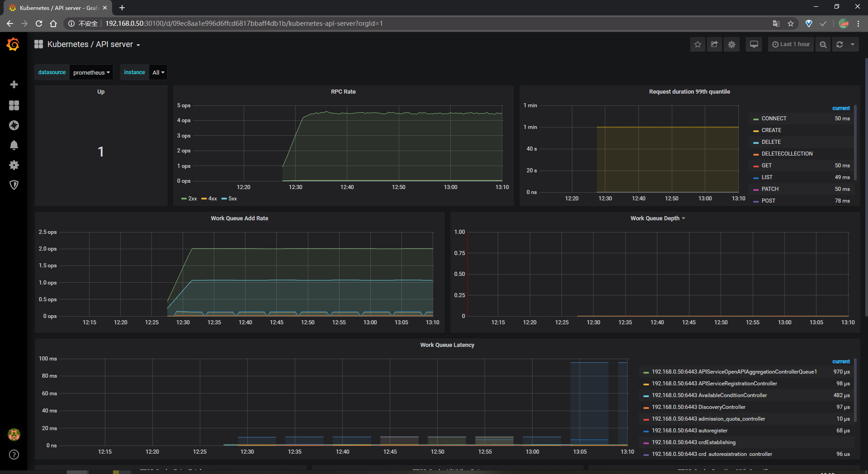Zoom out time range with magnifier icon
The image size is (868, 474).
pos(823,44)
